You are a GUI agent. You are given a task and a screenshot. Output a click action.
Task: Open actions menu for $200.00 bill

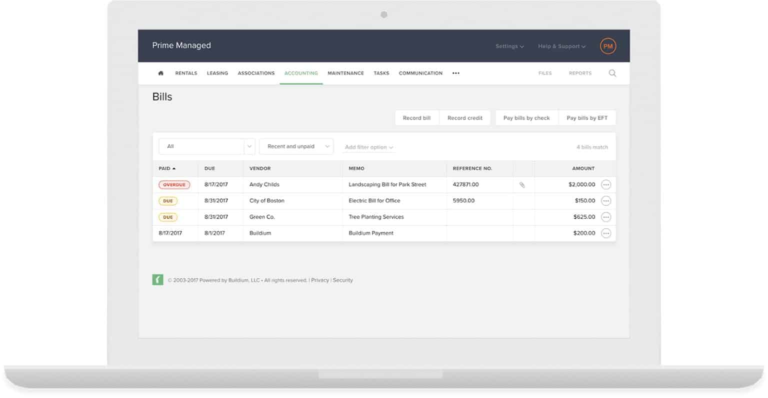point(606,233)
